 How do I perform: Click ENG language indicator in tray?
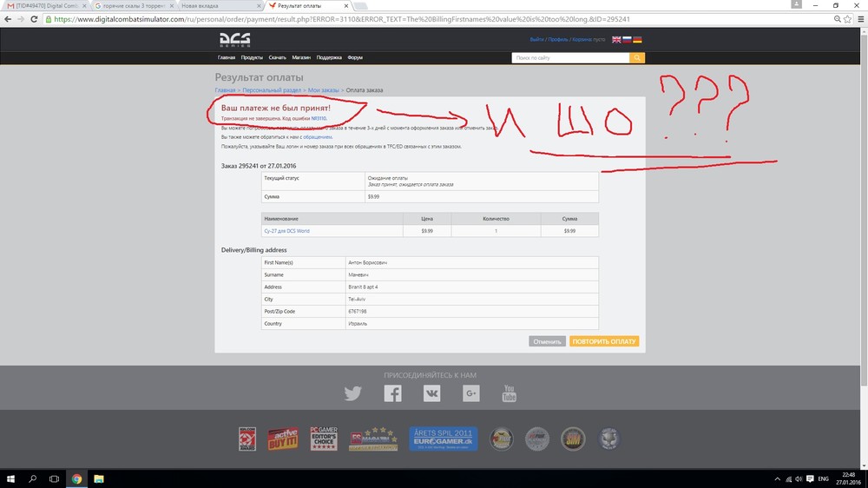pyautogui.click(x=823, y=479)
